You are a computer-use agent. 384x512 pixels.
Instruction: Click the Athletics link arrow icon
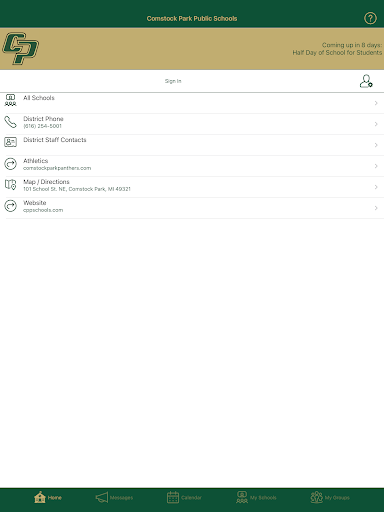coord(10,164)
